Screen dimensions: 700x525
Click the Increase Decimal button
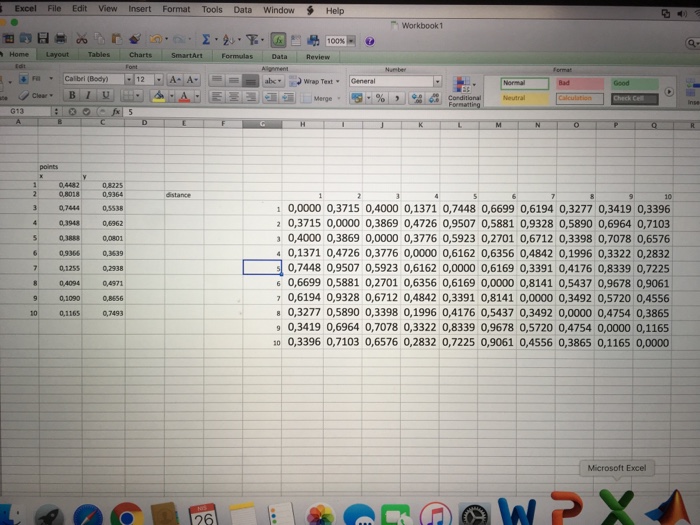(x=417, y=98)
